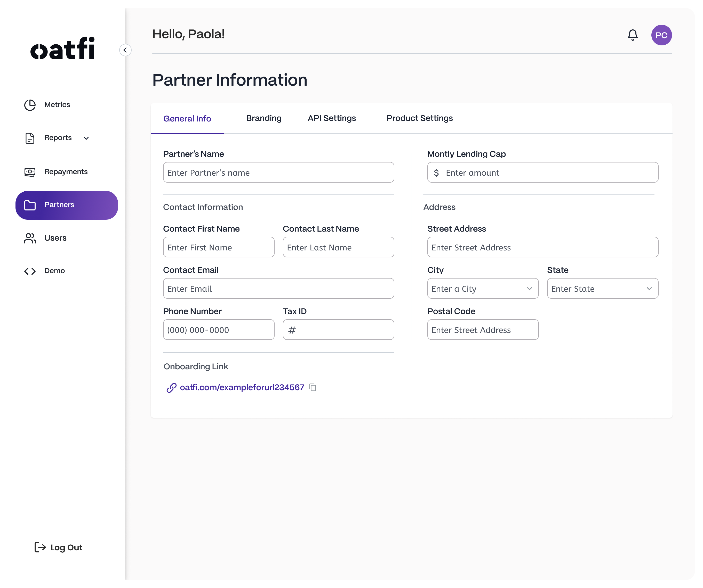The height and width of the screenshot is (588, 703).
Task: Focus the Monthly Lending Cap amount field
Action: tap(543, 172)
